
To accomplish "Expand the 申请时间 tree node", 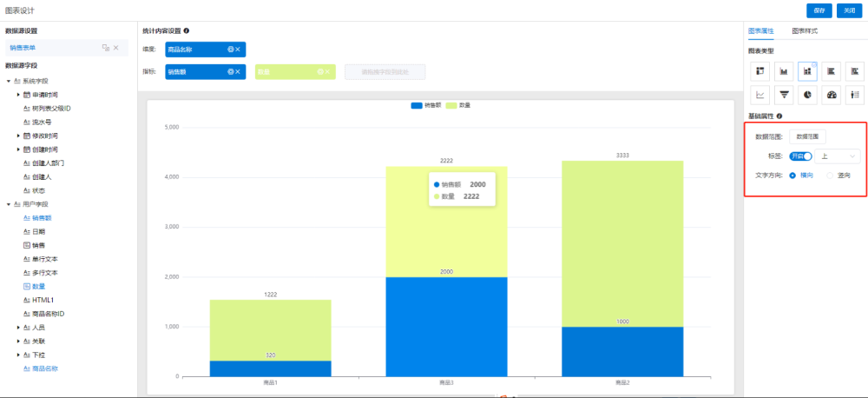I will tap(18, 94).
